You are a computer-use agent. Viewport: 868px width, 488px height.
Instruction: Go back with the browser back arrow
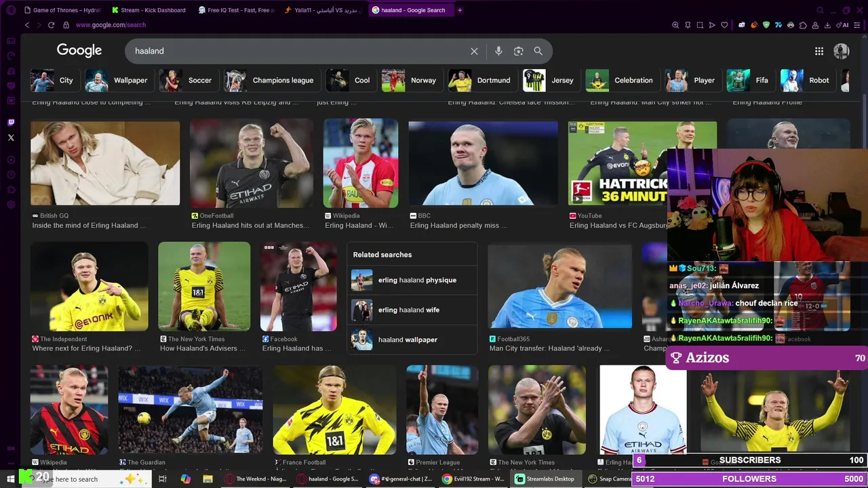[27, 25]
